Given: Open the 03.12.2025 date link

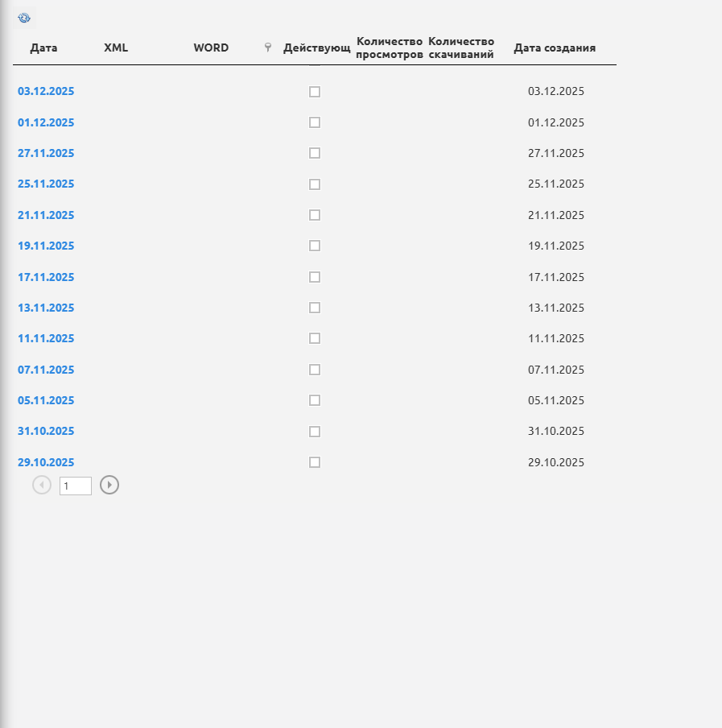Looking at the screenshot, I should pos(46,91).
